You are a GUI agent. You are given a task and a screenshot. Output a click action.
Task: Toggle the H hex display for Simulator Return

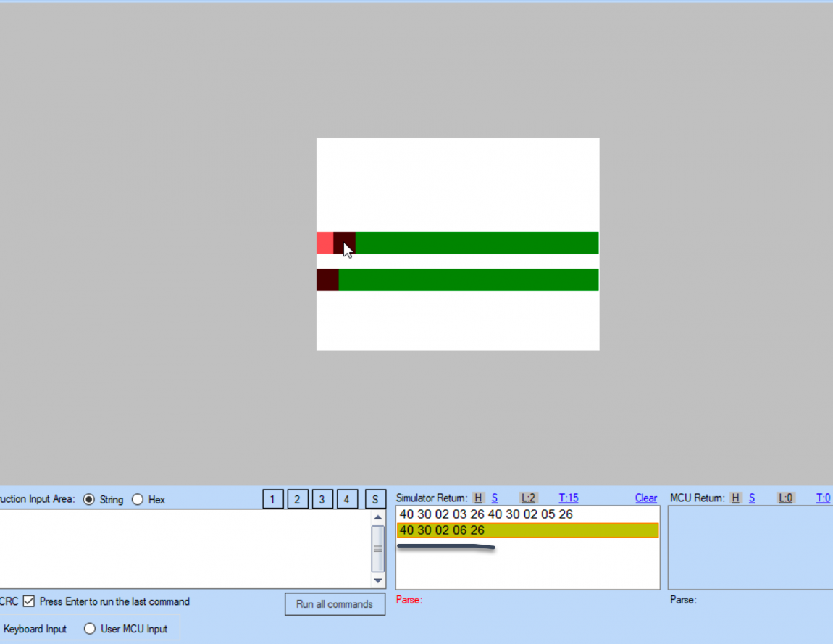click(x=478, y=498)
